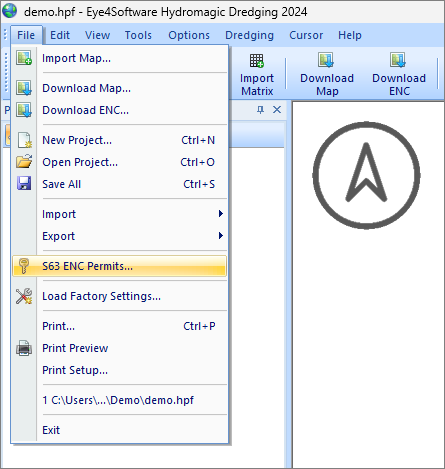Image resolution: width=445 pixels, height=469 pixels.
Task: Open the View menu
Action: click(x=97, y=35)
